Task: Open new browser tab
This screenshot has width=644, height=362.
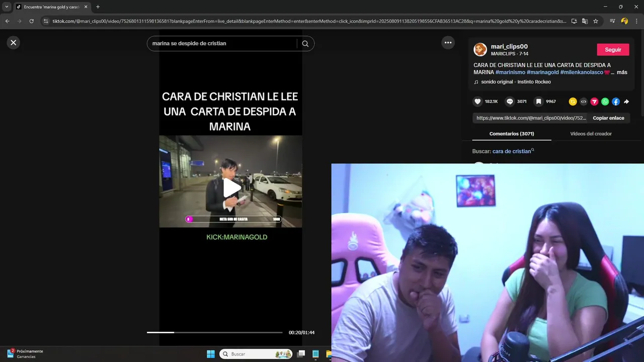Action: pyautogui.click(x=98, y=7)
